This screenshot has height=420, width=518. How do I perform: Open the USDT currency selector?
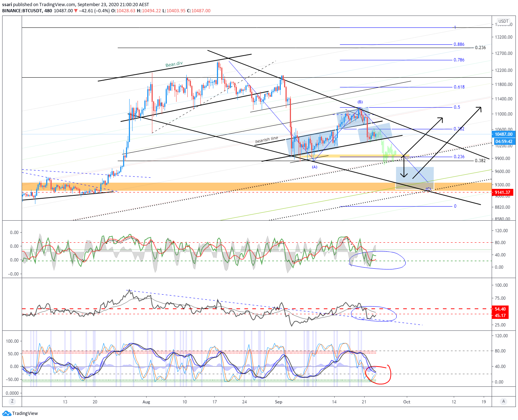tap(504, 21)
